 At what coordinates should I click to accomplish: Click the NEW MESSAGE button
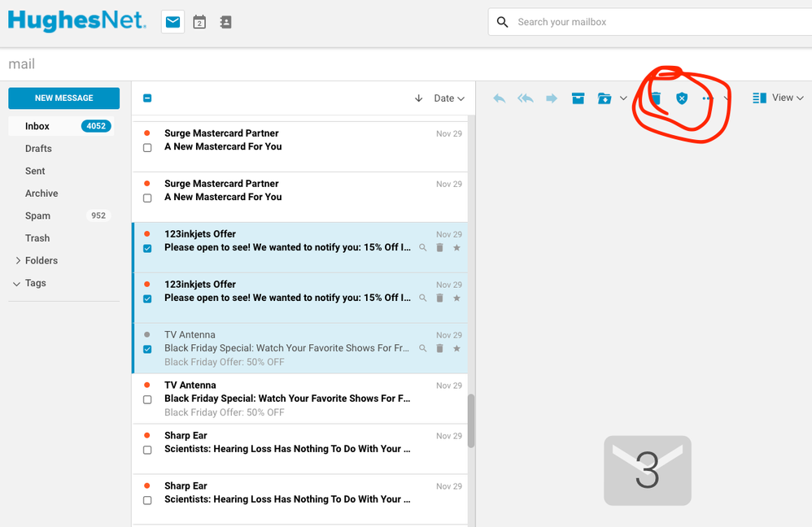pos(63,98)
